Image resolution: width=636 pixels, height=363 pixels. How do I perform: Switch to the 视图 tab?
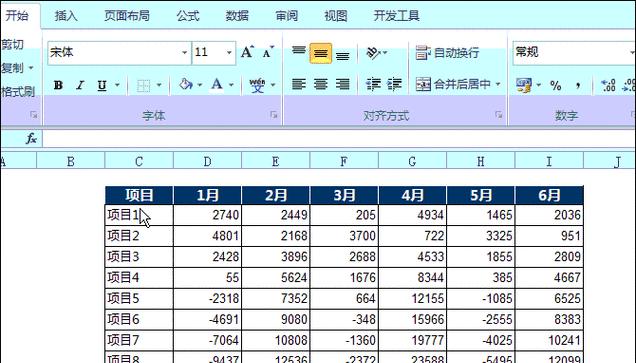(x=335, y=16)
